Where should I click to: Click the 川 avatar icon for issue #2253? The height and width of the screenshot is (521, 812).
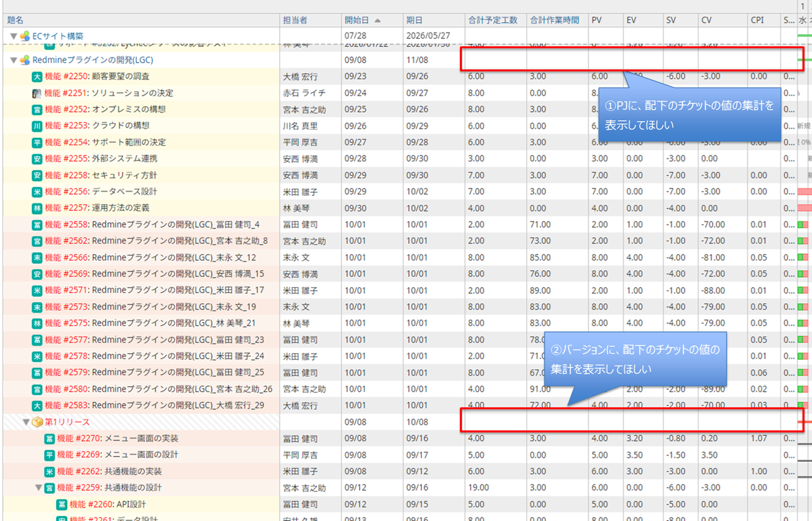pyautogui.click(x=37, y=126)
